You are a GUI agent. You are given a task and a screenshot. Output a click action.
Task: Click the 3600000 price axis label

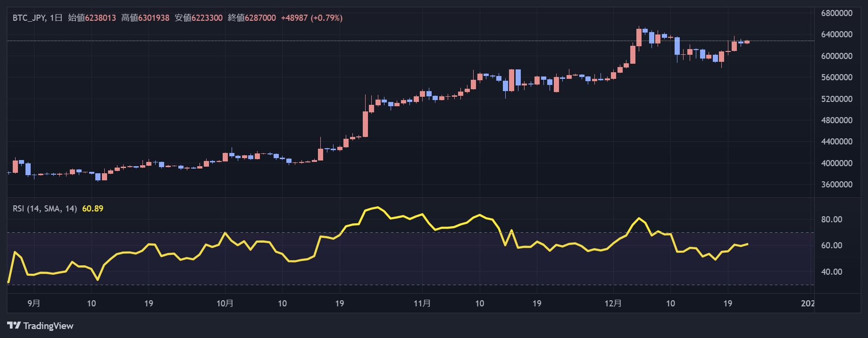836,185
